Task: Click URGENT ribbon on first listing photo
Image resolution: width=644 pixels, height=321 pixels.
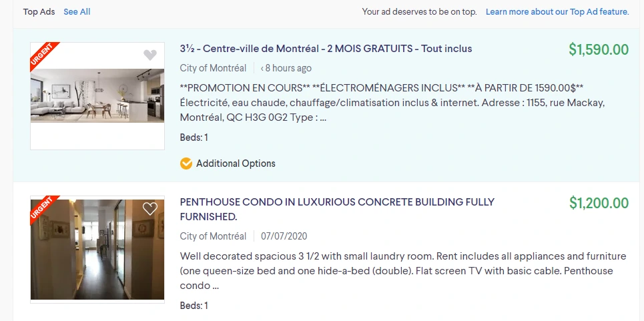Action: point(44,56)
